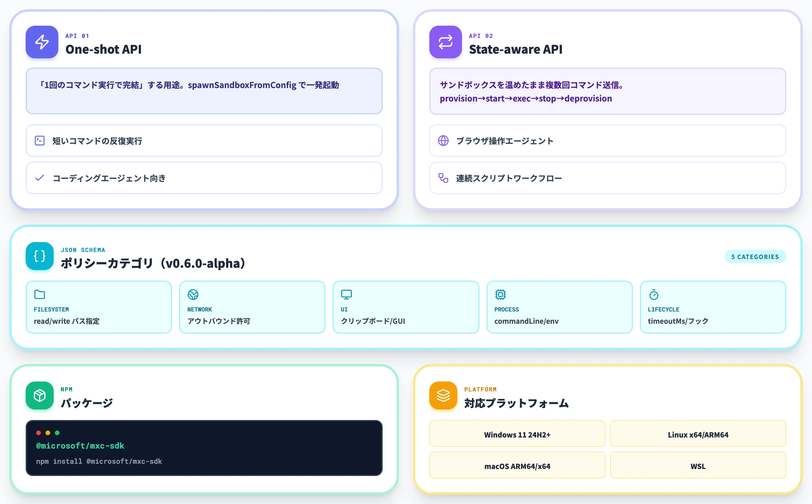The width and height of the screenshot is (812, 504).
Task: Click the 5 CATEGORIES badge
Action: [755, 257]
